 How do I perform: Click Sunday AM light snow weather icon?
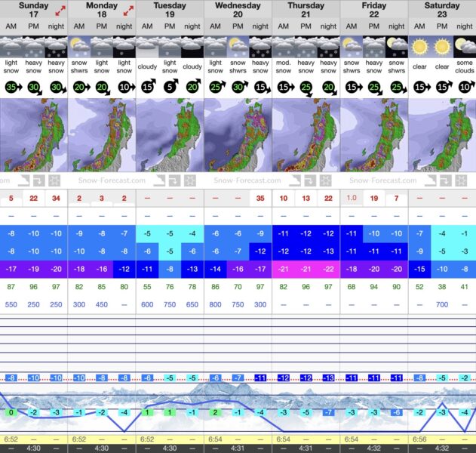point(11,47)
